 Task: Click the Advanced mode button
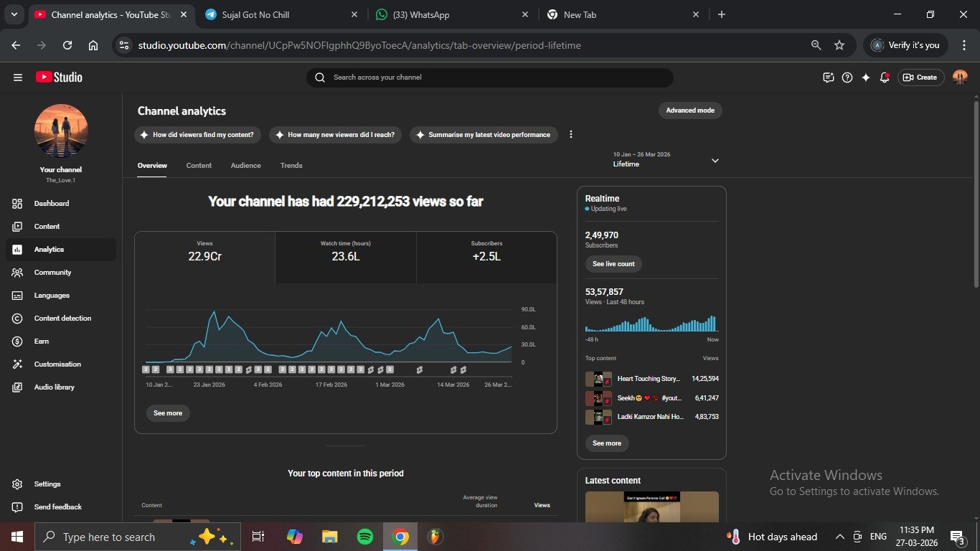click(x=690, y=110)
